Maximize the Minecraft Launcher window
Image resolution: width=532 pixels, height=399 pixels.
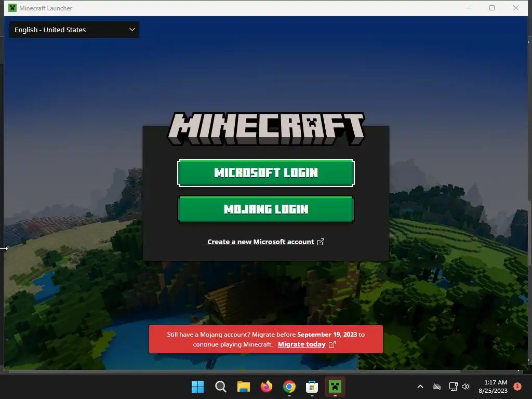click(492, 8)
